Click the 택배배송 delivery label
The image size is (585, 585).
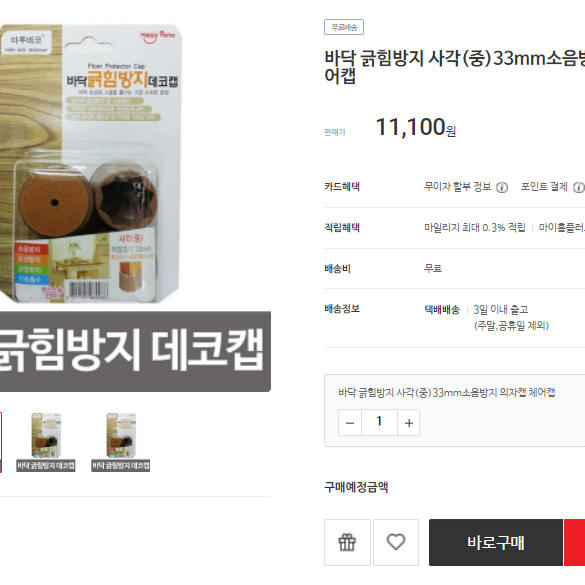pyautogui.click(x=442, y=310)
